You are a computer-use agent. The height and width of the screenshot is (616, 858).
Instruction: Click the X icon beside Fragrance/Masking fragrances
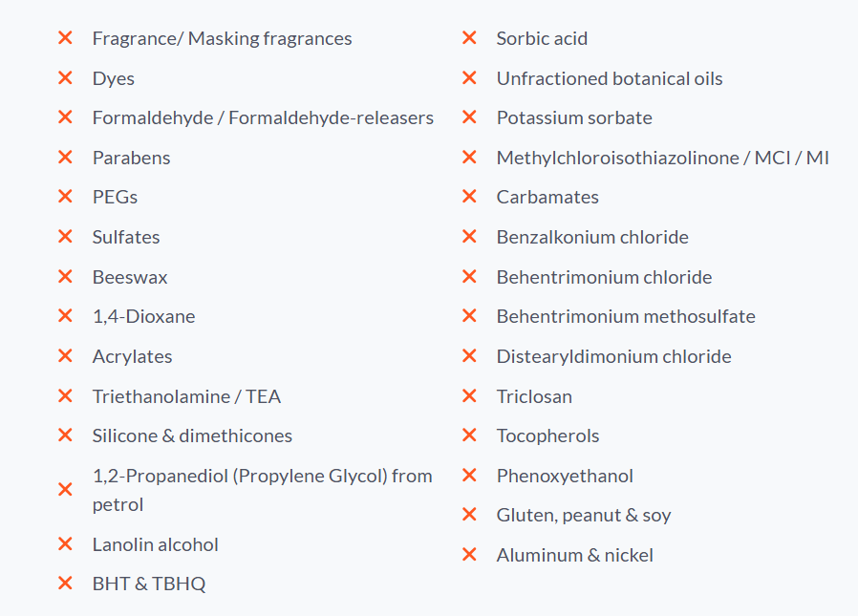click(x=65, y=38)
